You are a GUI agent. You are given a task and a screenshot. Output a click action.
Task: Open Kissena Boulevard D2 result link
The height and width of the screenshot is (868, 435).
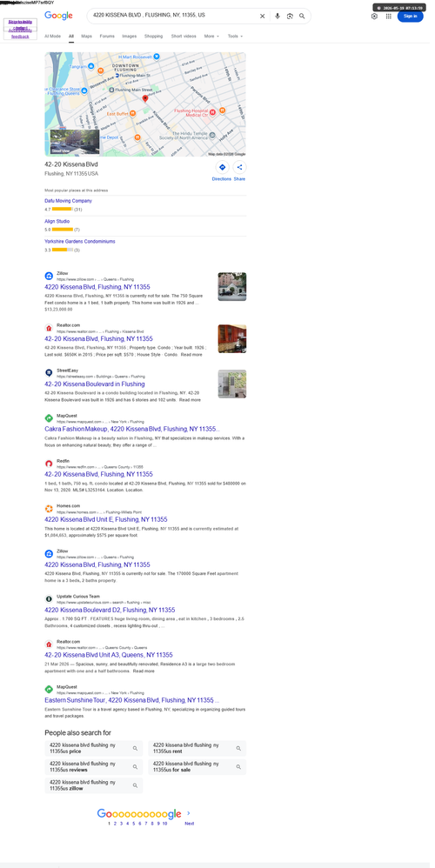click(x=110, y=610)
